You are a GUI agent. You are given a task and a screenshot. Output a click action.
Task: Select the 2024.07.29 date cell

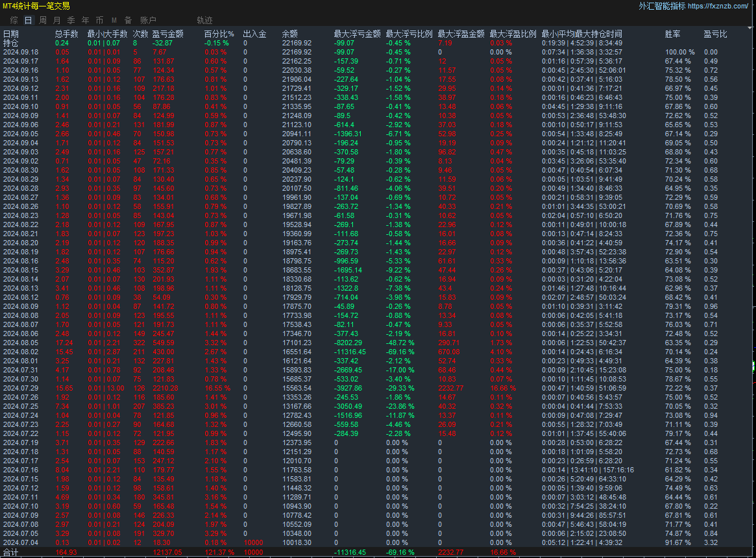click(21, 388)
